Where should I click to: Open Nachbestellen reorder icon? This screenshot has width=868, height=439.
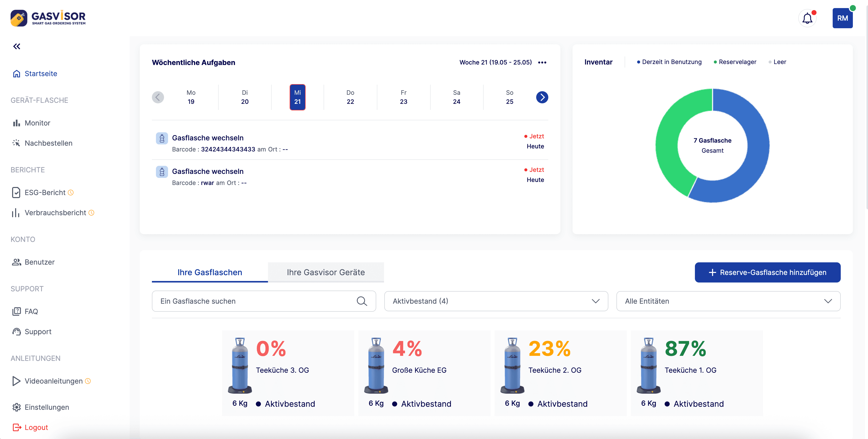16,143
